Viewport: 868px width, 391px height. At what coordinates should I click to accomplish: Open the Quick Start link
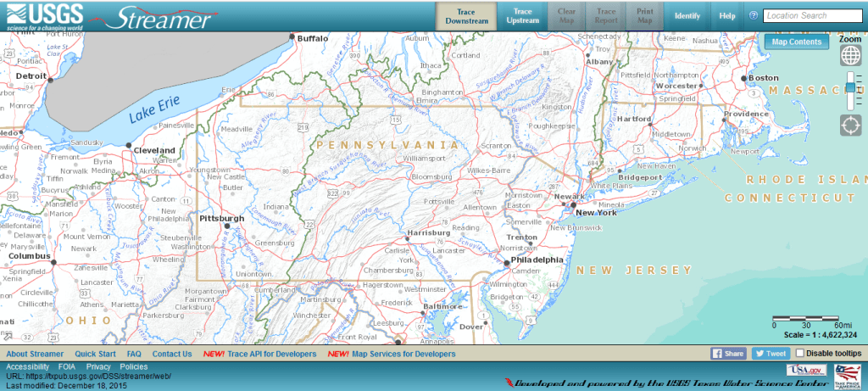(95, 354)
